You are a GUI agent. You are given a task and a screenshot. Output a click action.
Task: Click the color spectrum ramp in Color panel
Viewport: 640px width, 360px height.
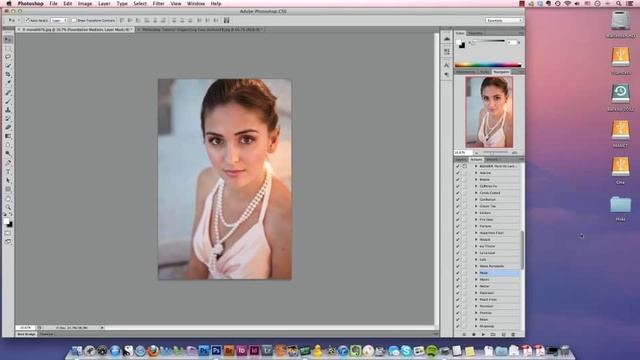point(488,64)
